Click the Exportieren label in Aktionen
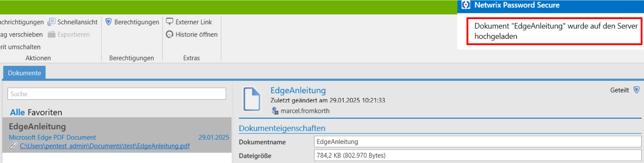 click(73, 35)
